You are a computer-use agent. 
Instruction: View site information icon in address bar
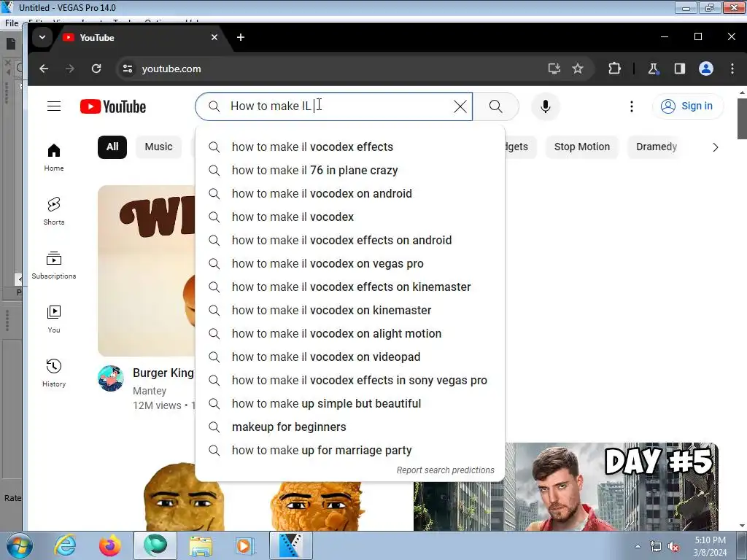(x=127, y=69)
